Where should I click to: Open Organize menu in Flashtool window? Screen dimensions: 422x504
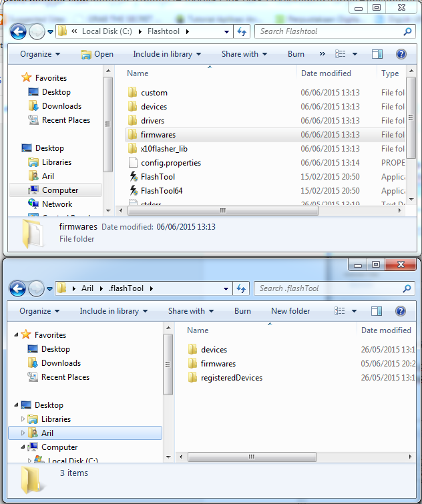[x=40, y=54]
